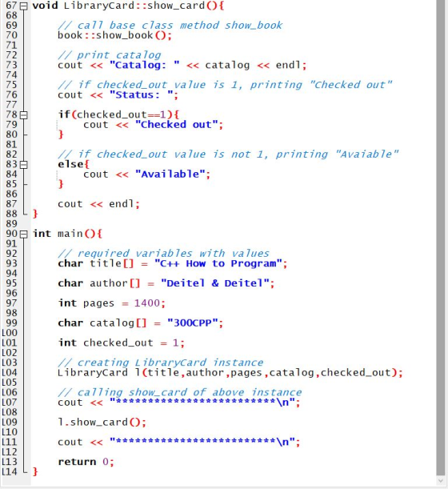
Task: Click the 'return 0;' statement
Action: (86, 462)
